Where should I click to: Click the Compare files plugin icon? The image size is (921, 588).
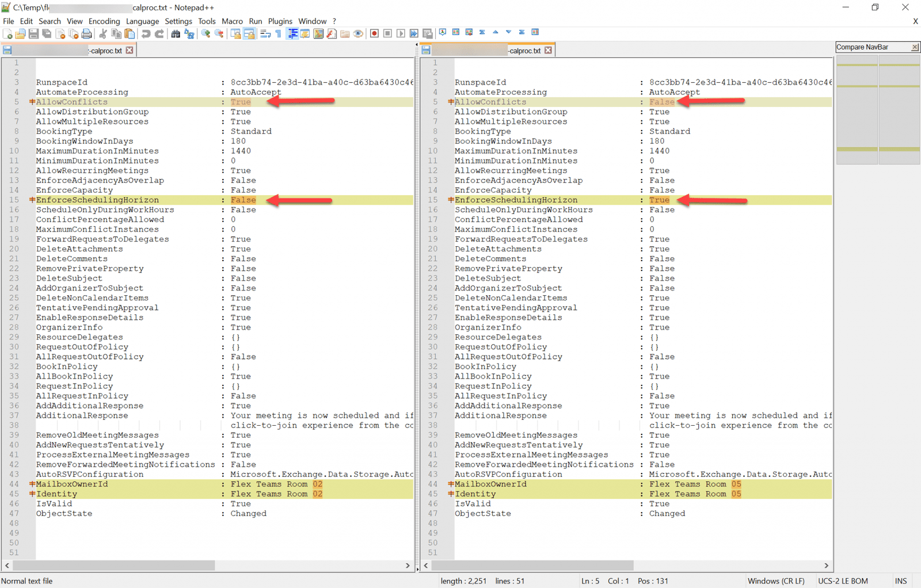[455, 33]
